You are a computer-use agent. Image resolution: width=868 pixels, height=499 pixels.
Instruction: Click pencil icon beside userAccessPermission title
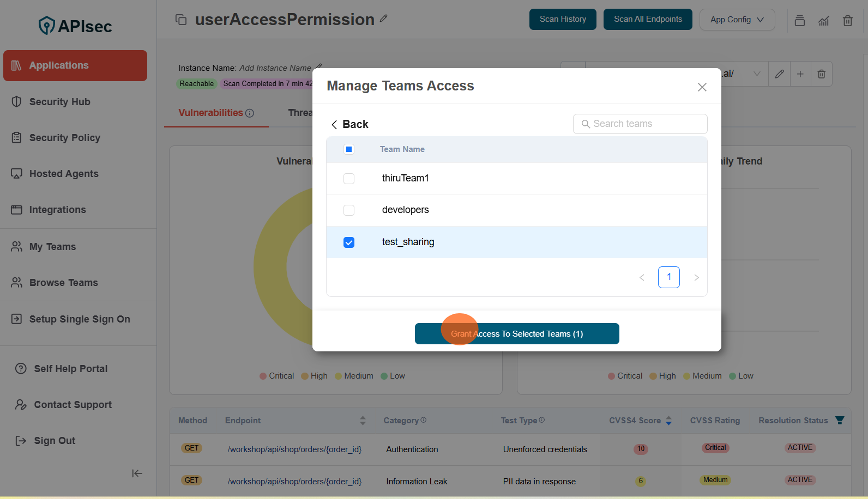[x=384, y=19]
